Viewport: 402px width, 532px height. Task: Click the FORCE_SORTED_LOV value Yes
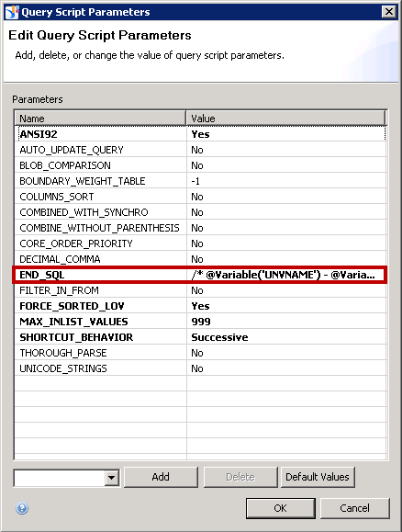coord(200,306)
